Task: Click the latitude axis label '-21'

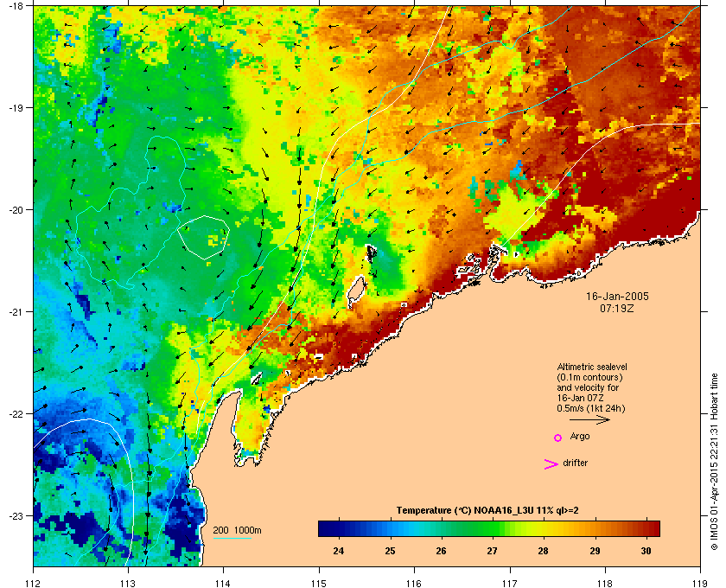Action: point(16,311)
